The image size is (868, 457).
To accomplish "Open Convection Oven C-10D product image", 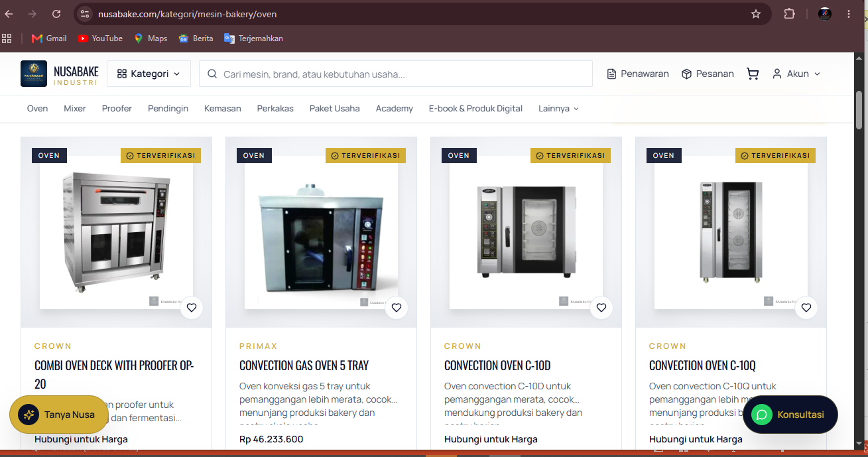I will click(526, 232).
